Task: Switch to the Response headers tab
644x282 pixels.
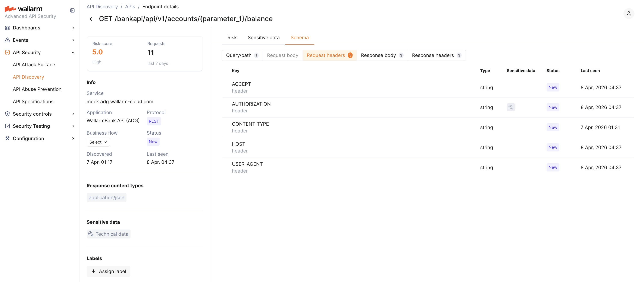Action: pyautogui.click(x=437, y=55)
